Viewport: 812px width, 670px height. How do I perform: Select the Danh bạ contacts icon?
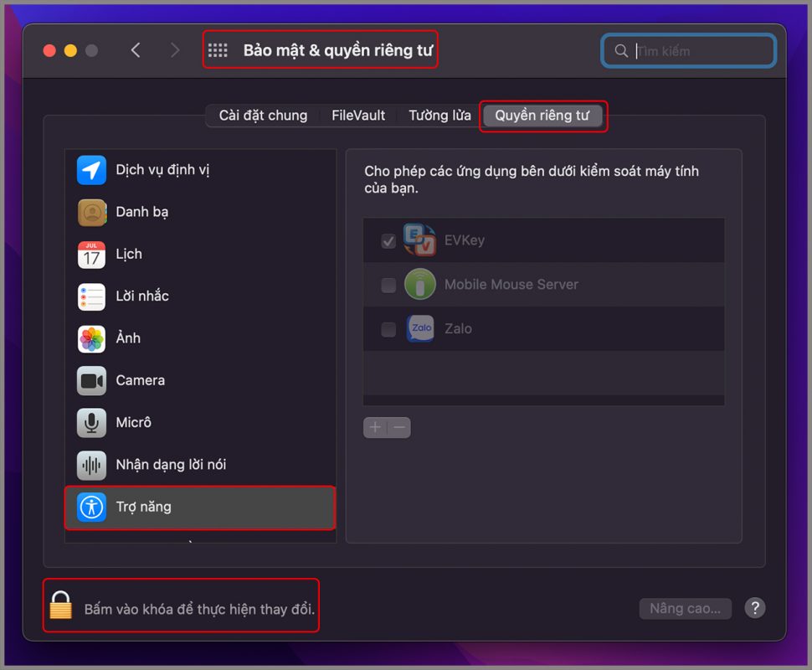click(x=92, y=212)
